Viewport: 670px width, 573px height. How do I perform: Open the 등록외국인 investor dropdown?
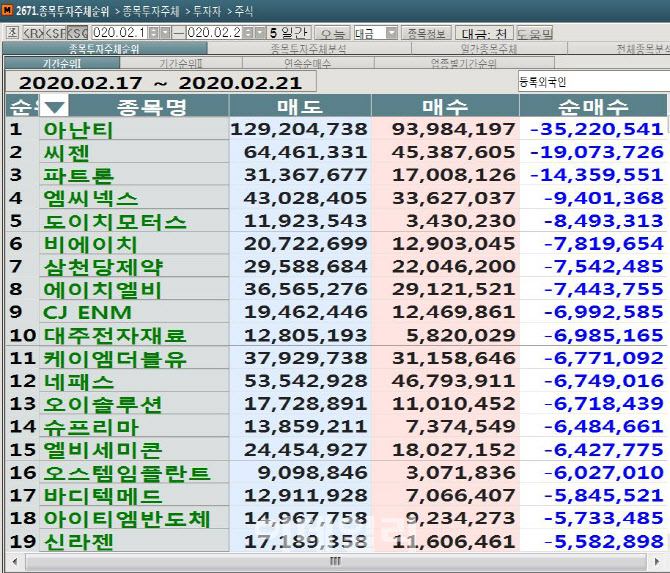pyautogui.click(x=594, y=82)
